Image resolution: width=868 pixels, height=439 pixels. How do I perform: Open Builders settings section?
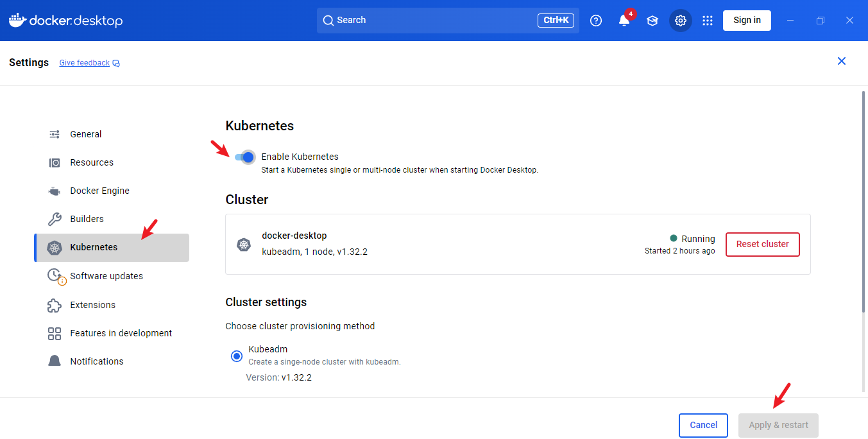[112, 219]
